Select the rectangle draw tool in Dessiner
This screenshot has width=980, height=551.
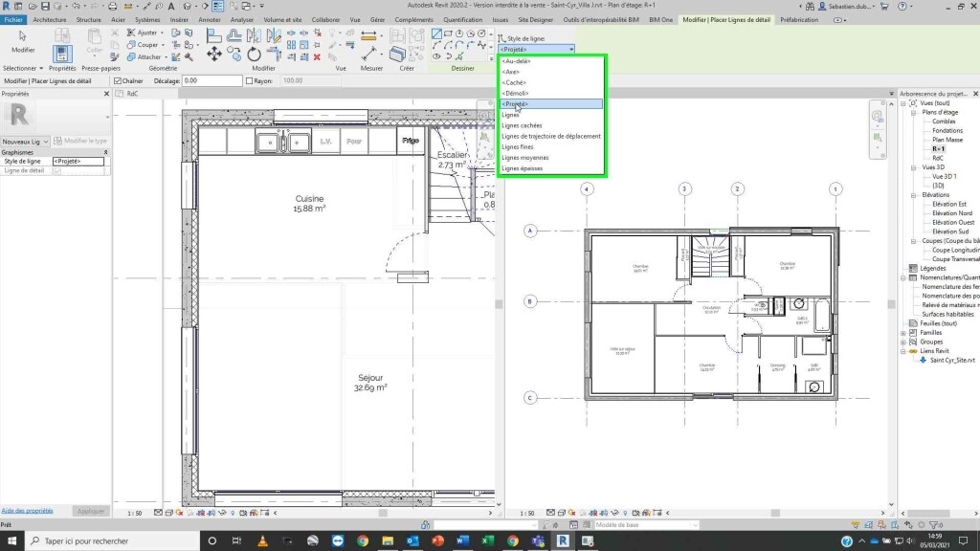449,33
